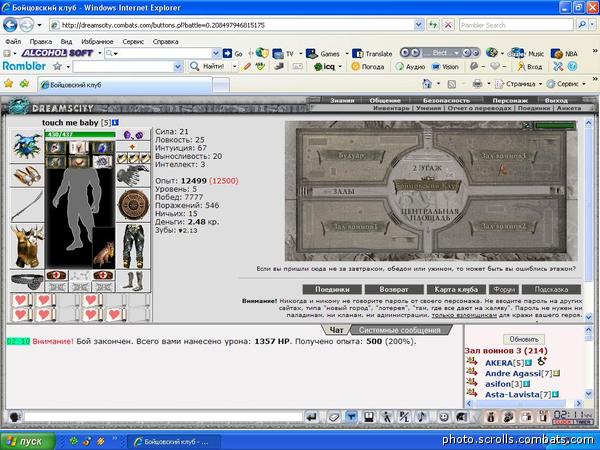
Task: Click the Обновить button in player list
Action: [524, 339]
